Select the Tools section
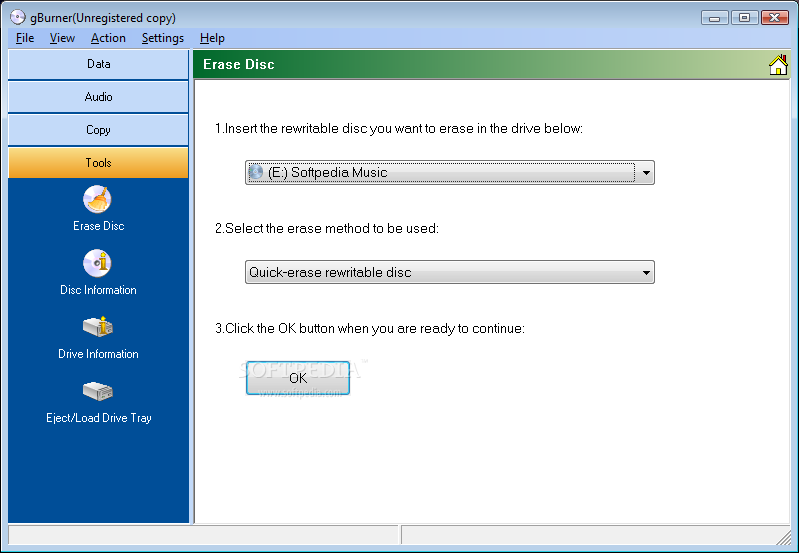The width and height of the screenshot is (799, 553). (98, 163)
